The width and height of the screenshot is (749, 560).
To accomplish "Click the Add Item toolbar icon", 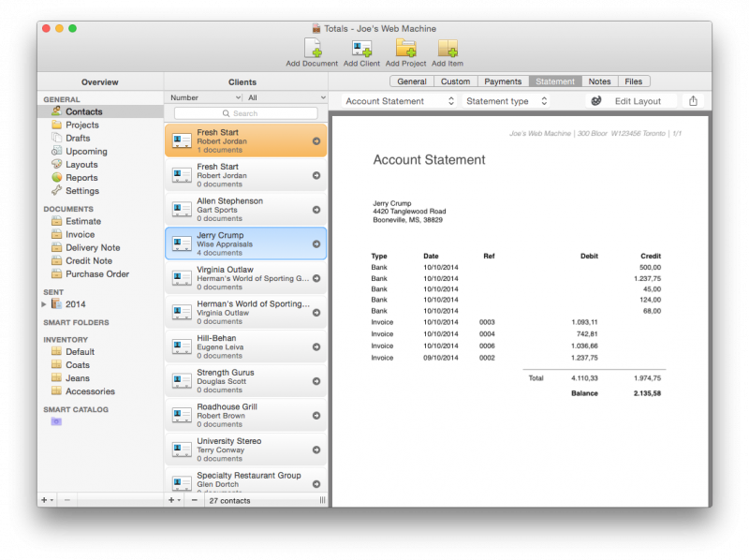I will pyautogui.click(x=448, y=48).
